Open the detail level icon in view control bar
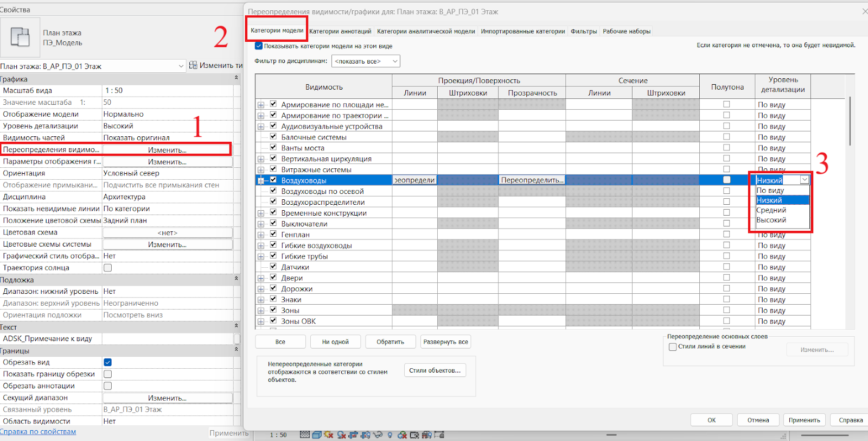Viewport: 868px width, 441px height. [x=305, y=435]
